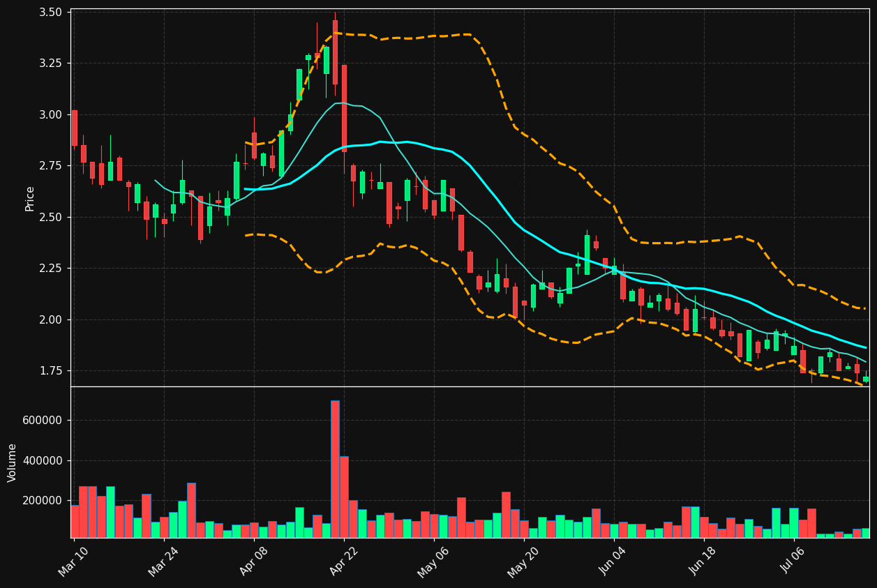This screenshot has width=877, height=588.
Task: Click the second-tallest red volume bar near Apr 22
Action: point(344,497)
